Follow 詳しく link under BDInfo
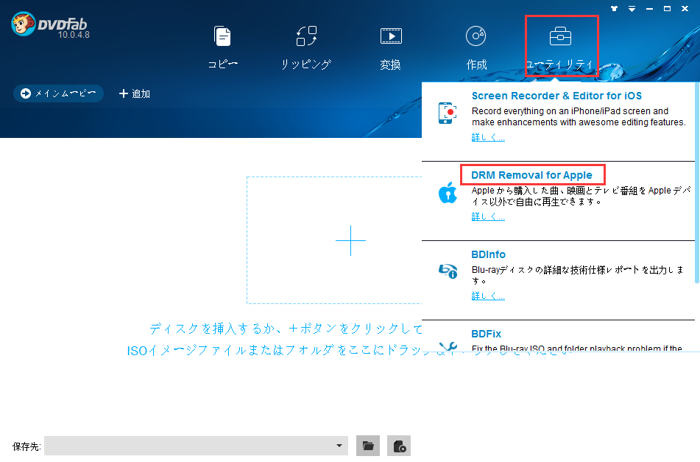Image resolution: width=700 pixels, height=462 pixels. point(488,296)
